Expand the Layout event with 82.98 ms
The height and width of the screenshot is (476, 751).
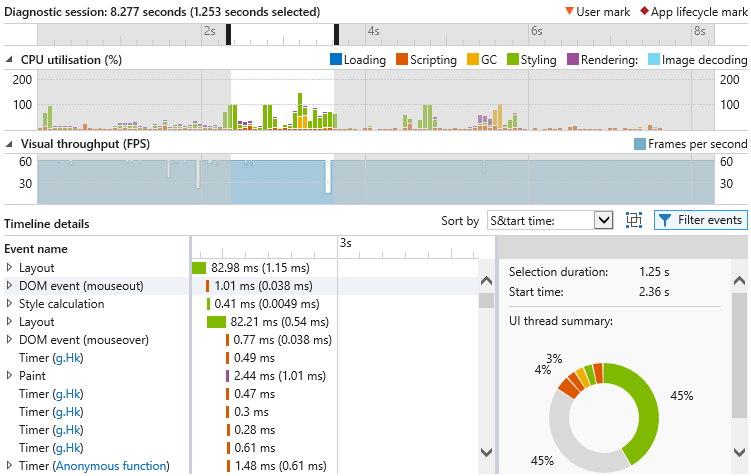[9, 268]
